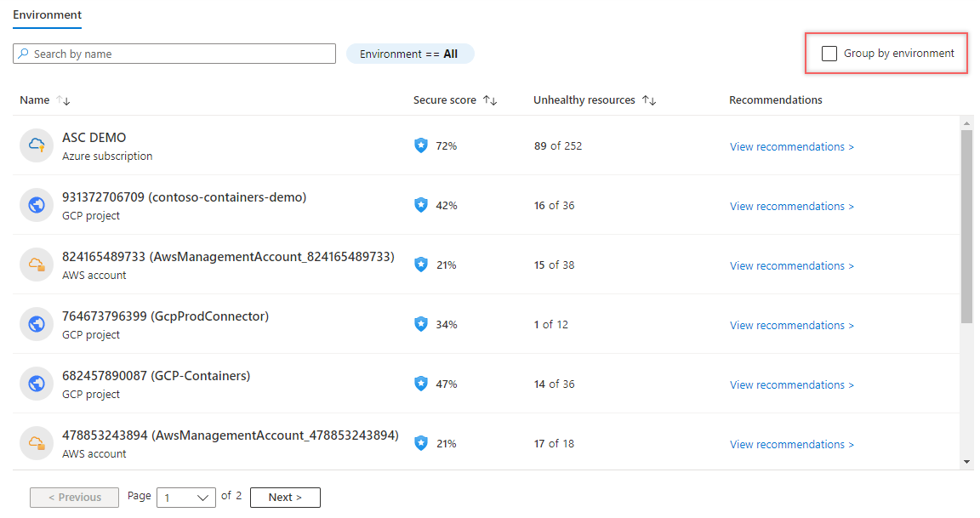
Task: Click the secure score shield next to 47%
Action: 421,383
